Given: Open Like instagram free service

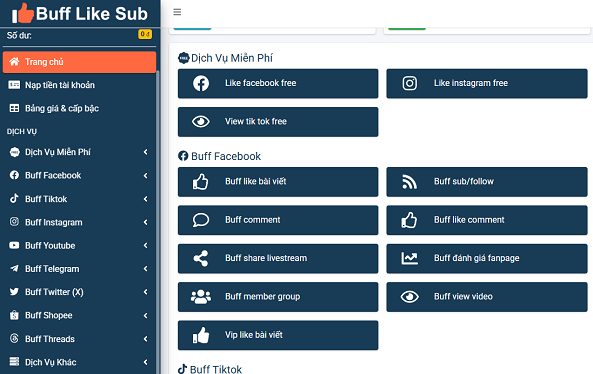Looking at the screenshot, I should [487, 84].
